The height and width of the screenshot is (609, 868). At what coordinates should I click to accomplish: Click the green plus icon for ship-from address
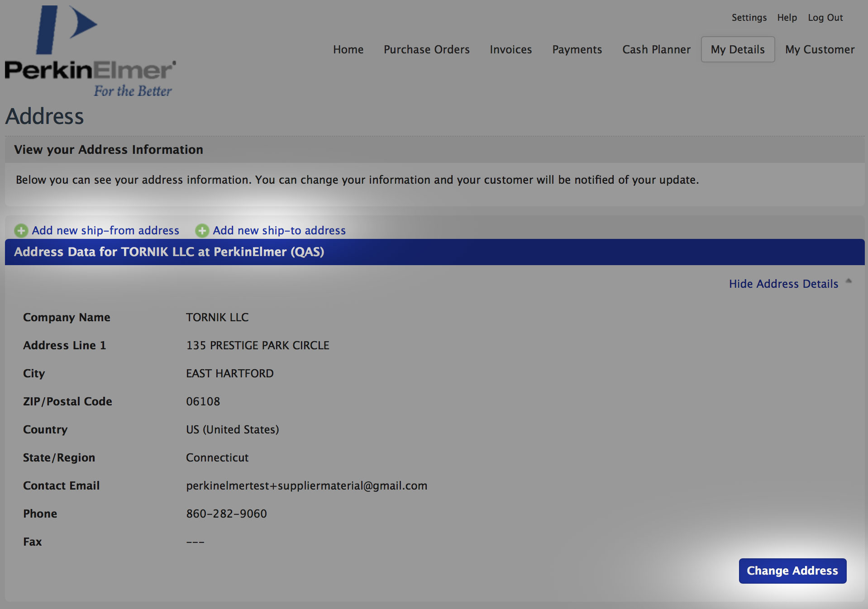[21, 231]
